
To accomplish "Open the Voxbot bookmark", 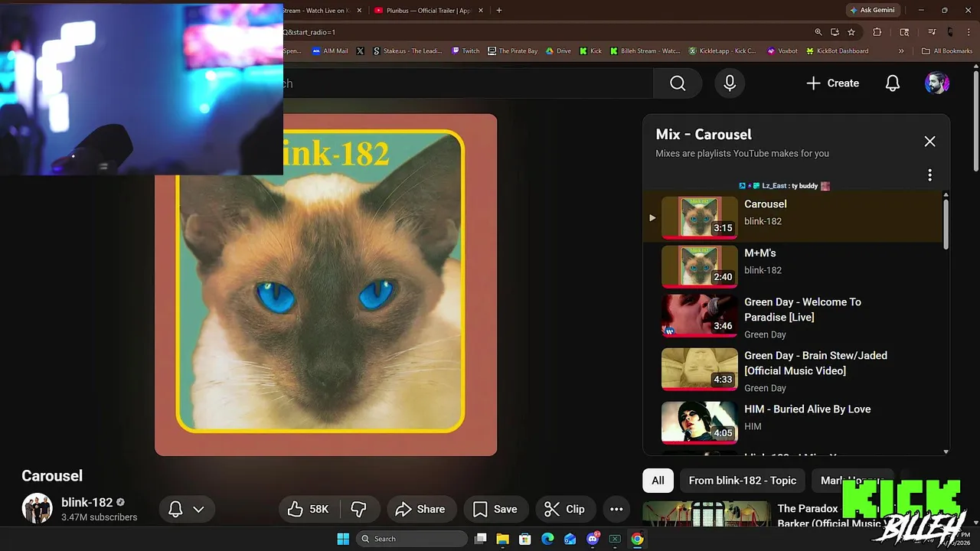I will tap(782, 51).
